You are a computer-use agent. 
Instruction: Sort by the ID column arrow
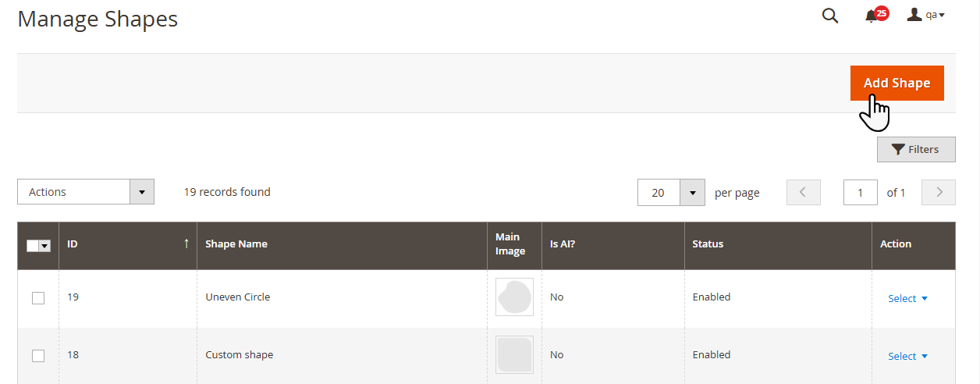[x=186, y=244]
